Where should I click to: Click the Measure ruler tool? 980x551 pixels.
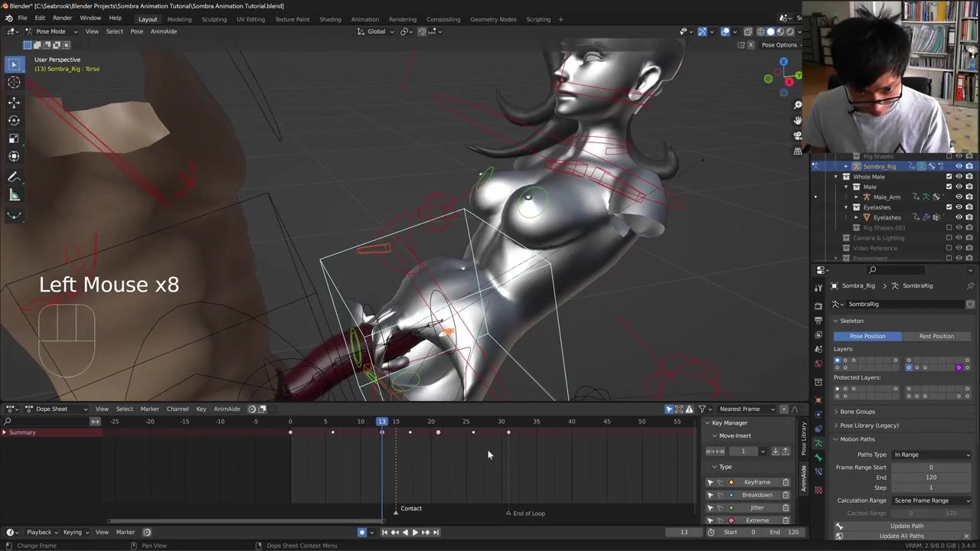coord(14,195)
